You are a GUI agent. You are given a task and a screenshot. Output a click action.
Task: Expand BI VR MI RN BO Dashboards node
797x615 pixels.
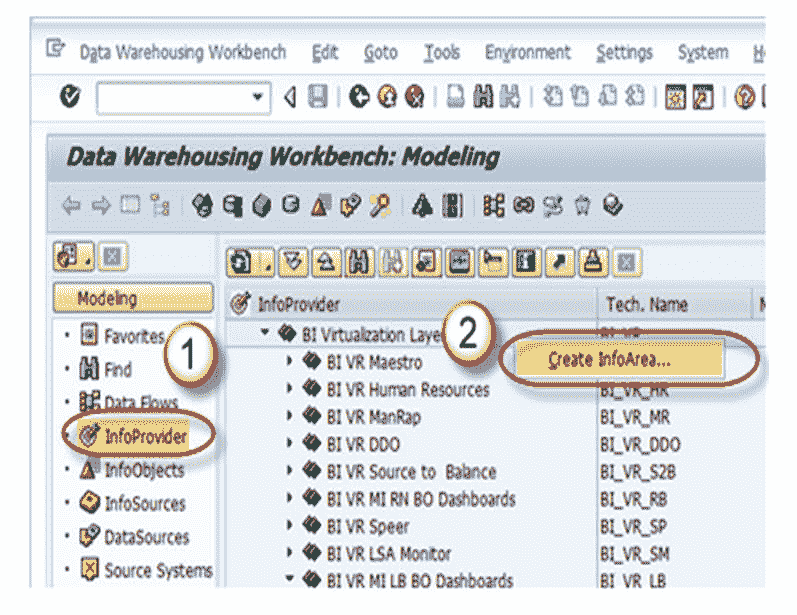coord(289,497)
